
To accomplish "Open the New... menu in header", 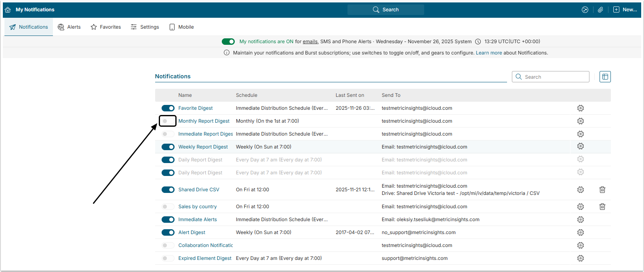I will tap(625, 10).
